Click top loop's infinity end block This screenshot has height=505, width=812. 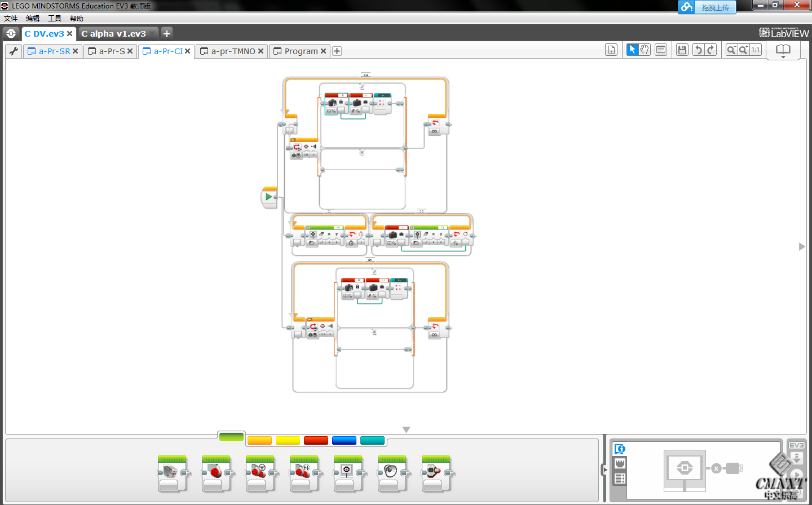coord(437,124)
